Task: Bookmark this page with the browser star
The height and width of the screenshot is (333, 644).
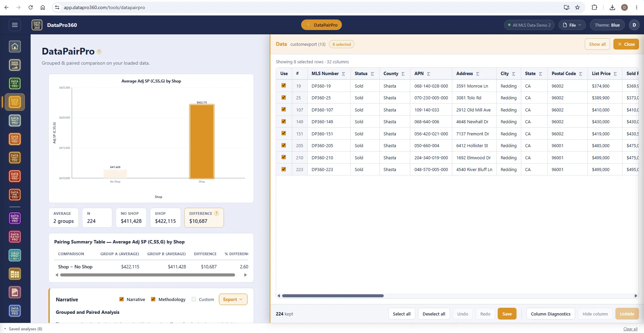Action: (577, 7)
